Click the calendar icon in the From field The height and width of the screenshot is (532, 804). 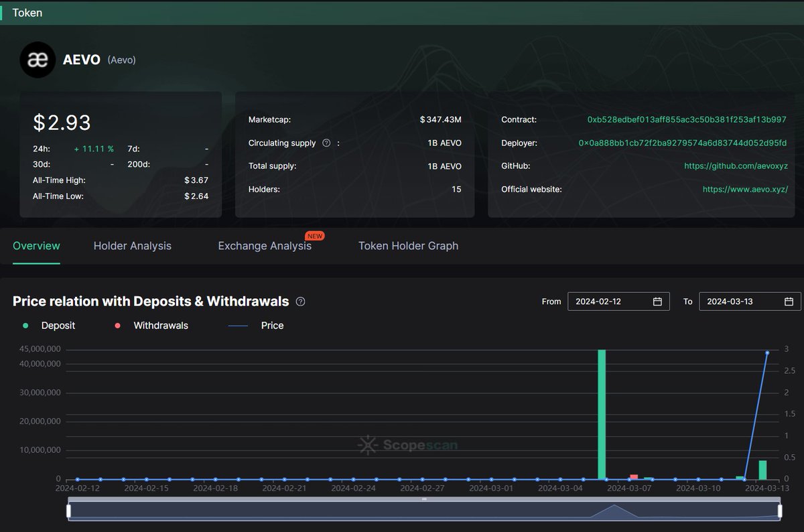659,301
